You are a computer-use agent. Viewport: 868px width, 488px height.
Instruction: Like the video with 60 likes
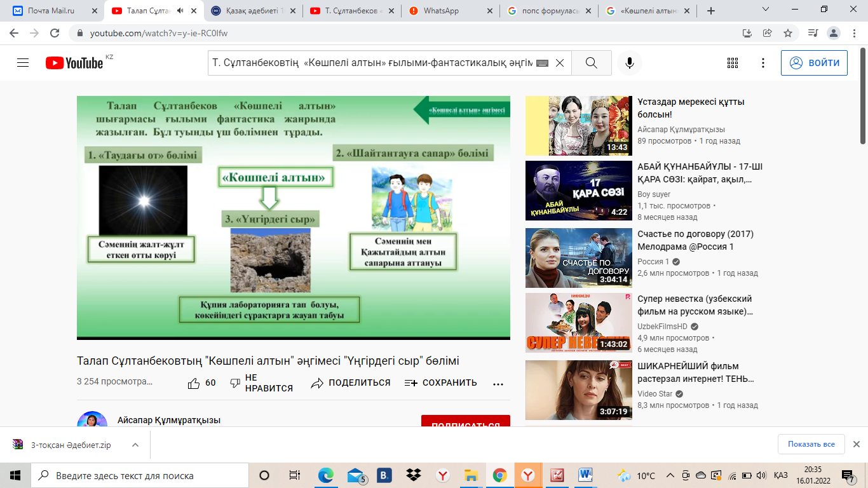point(202,383)
